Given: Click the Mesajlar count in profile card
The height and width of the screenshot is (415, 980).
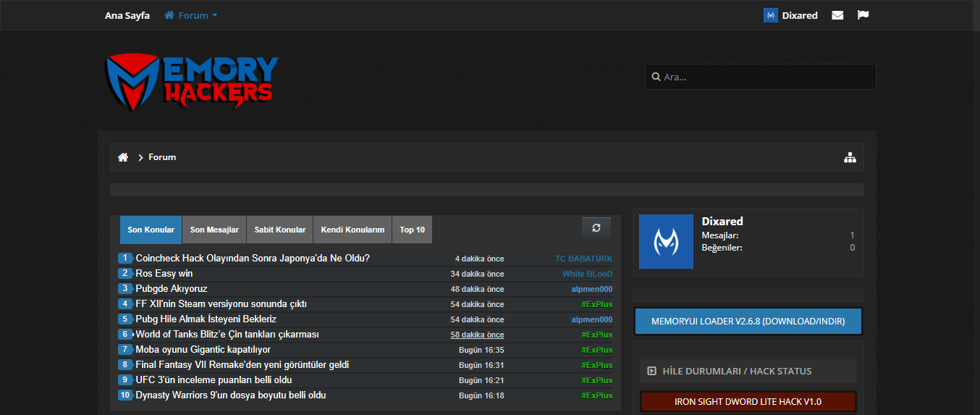Looking at the screenshot, I should [852, 235].
